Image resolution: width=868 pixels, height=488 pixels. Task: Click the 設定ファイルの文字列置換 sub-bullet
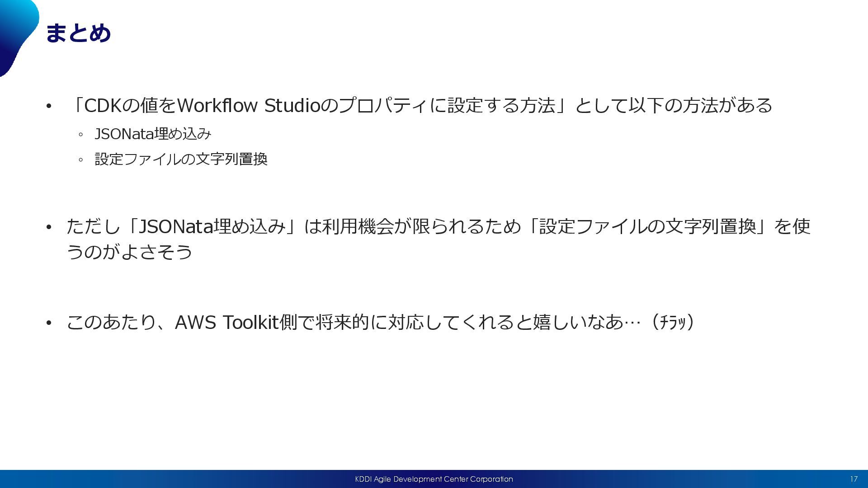pyautogui.click(x=181, y=159)
